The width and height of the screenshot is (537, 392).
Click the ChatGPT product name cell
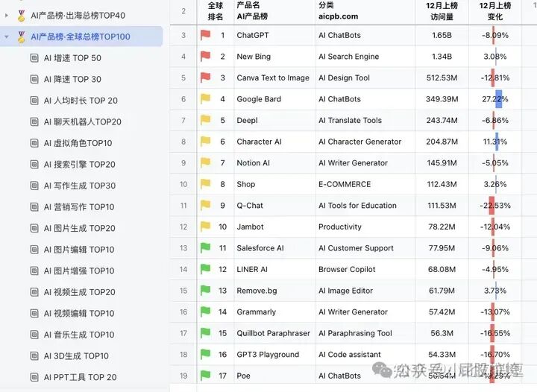click(x=274, y=35)
